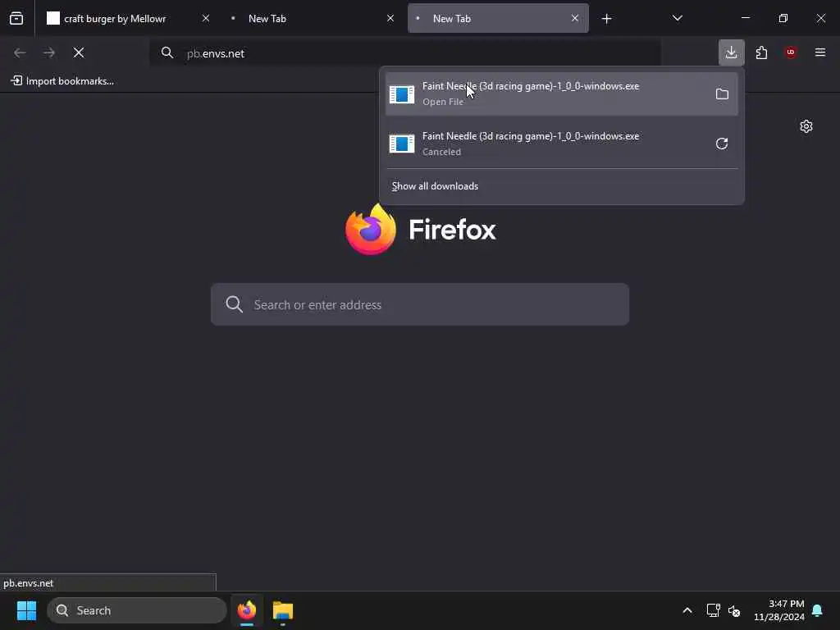The image size is (840, 630).
Task: Click the muted volume tray icon
Action: [734, 610]
